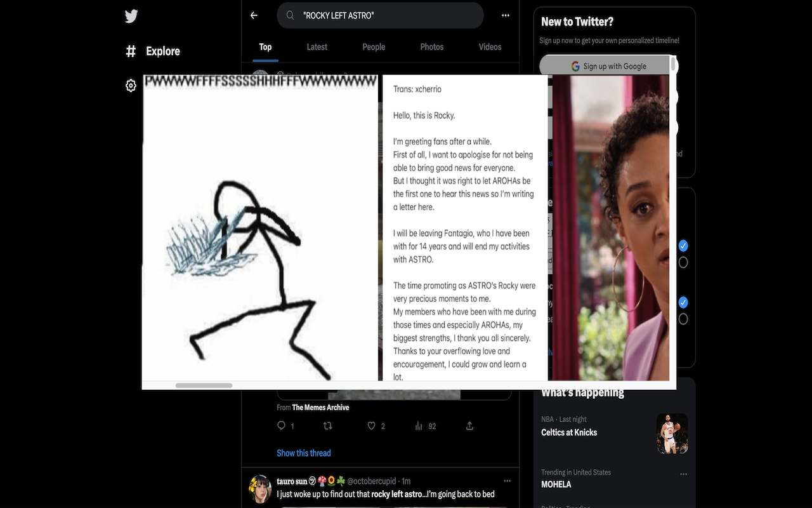The width and height of the screenshot is (812, 508).
Task: Select the bottommost unchecked radio button
Action: pyautogui.click(x=683, y=319)
